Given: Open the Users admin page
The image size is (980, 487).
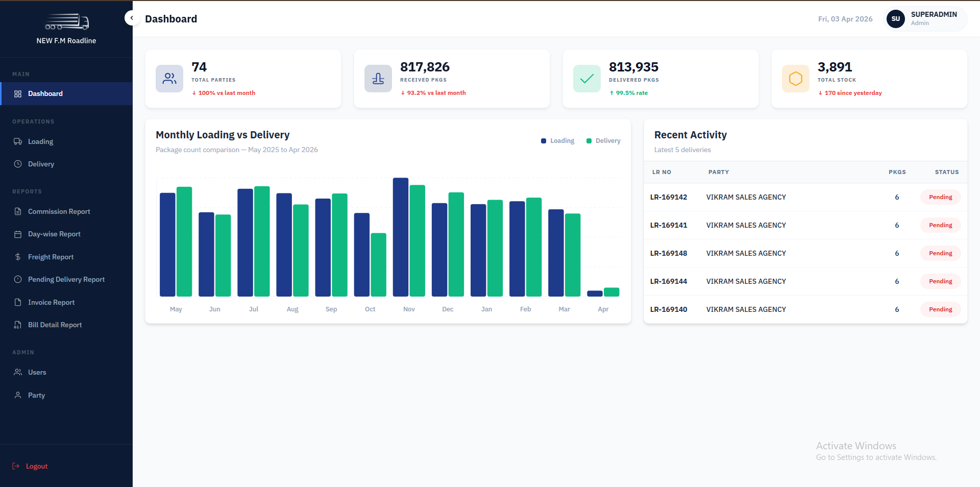Looking at the screenshot, I should 37,372.
